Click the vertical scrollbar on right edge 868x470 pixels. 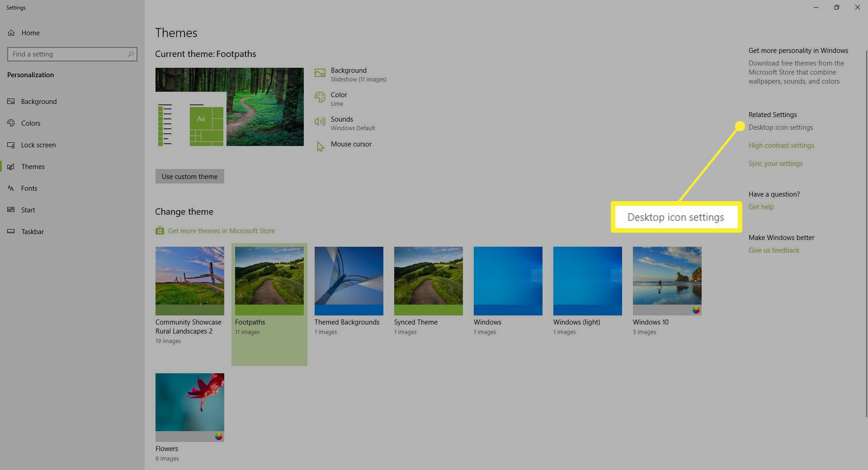866,234
